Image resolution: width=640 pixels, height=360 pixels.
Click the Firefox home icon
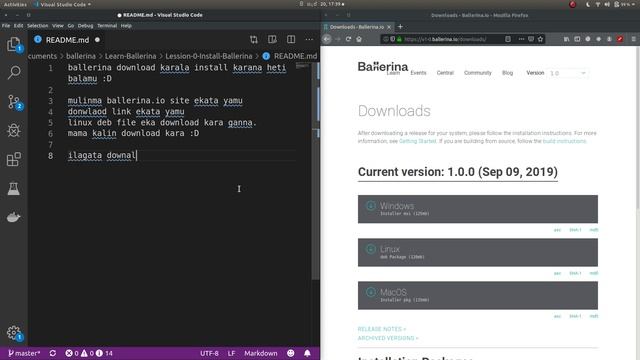click(x=359, y=39)
